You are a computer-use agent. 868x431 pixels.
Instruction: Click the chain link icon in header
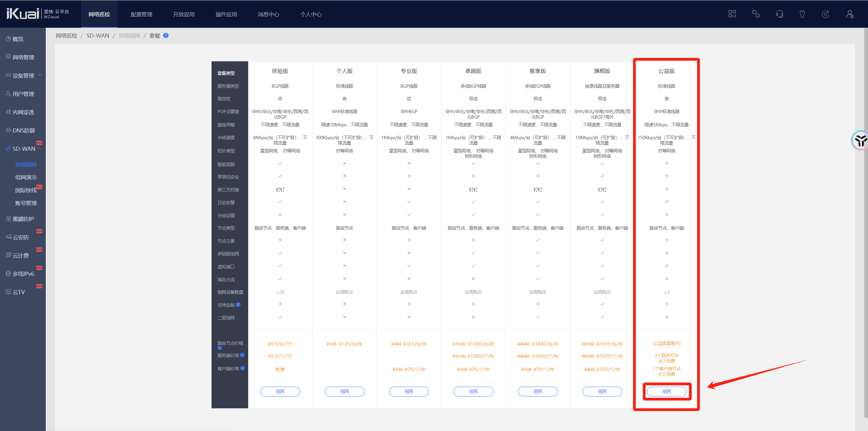(756, 14)
